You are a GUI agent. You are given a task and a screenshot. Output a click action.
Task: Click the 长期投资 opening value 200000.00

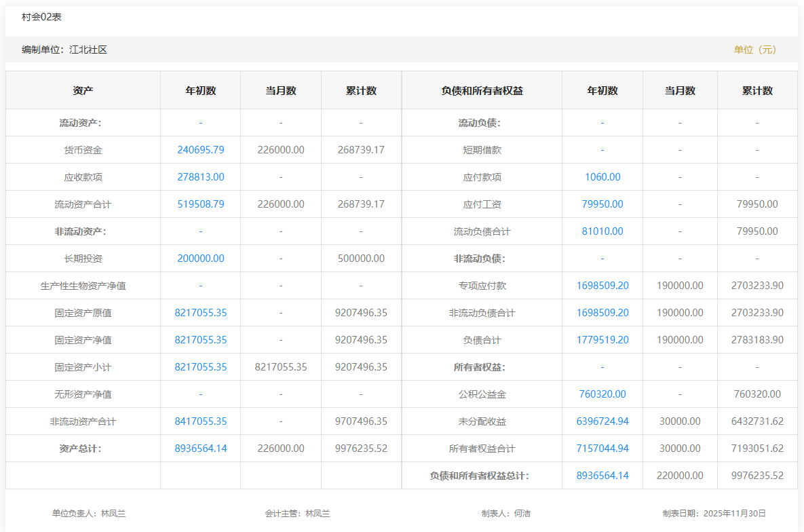201,259
